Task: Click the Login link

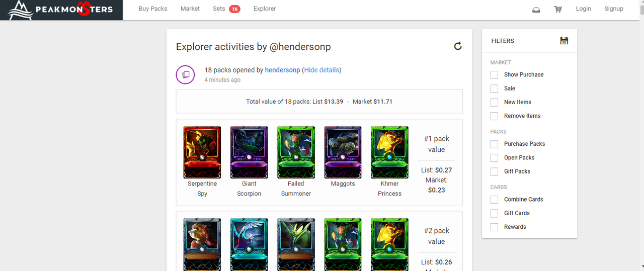Action: pyautogui.click(x=584, y=9)
